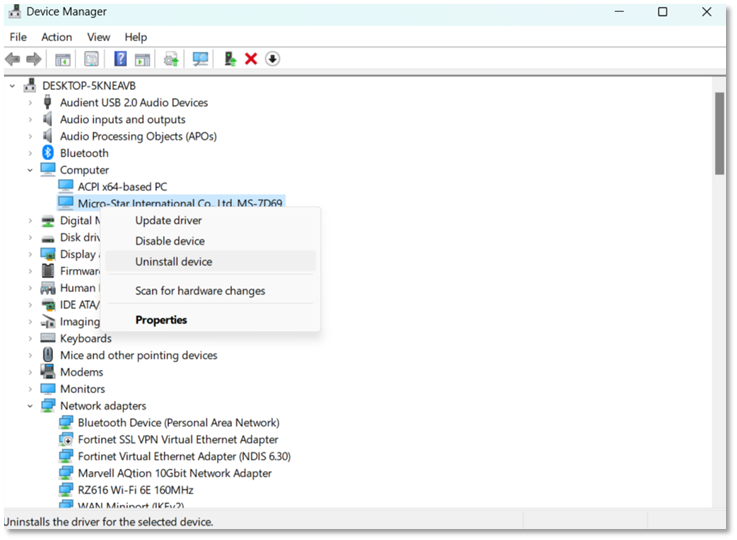
Task: Expand the Modems node
Action: click(30, 372)
